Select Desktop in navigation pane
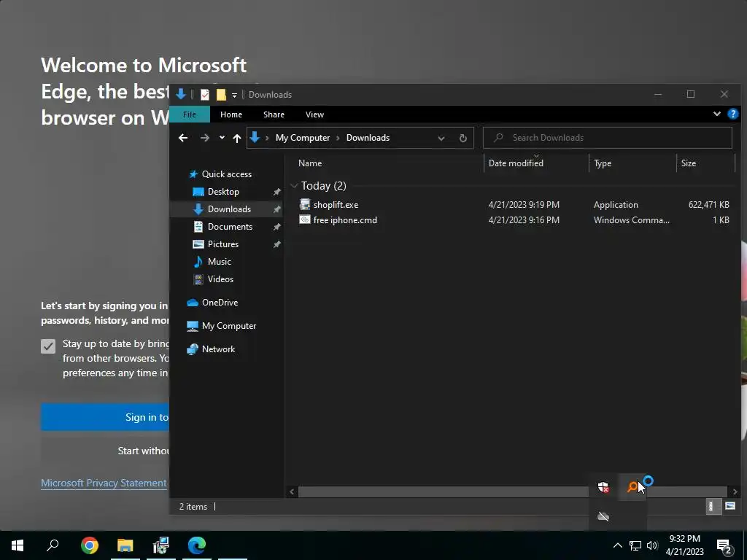The height and width of the screenshot is (560, 747). pyautogui.click(x=223, y=192)
